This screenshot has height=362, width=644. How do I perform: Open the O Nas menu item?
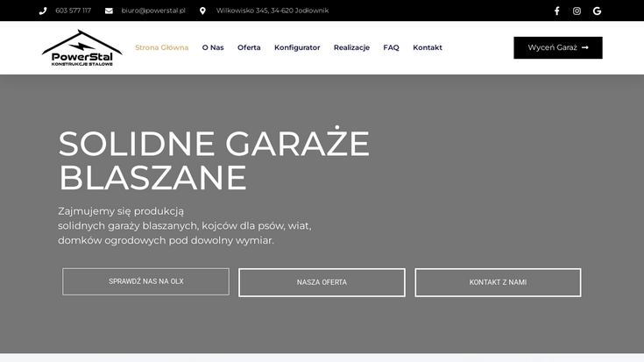point(213,47)
